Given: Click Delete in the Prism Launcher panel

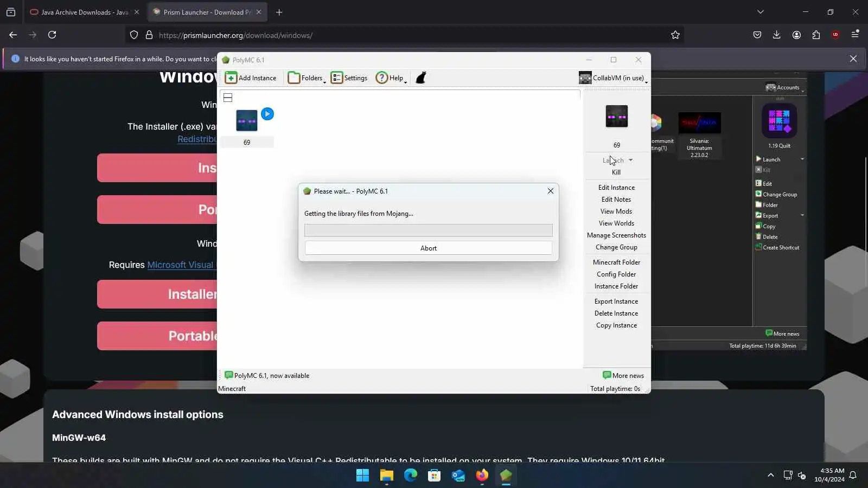Looking at the screenshot, I should pos(767,237).
